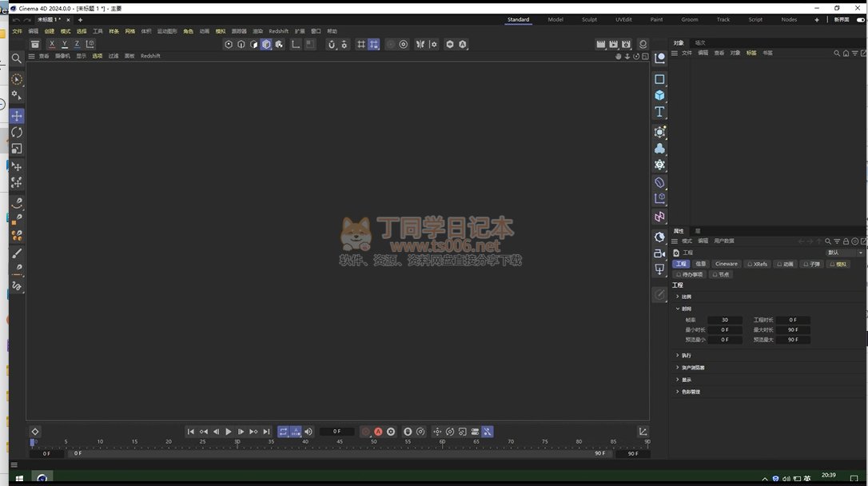Click the Brush paint tool icon
The width and height of the screenshot is (868, 486).
coord(17,253)
